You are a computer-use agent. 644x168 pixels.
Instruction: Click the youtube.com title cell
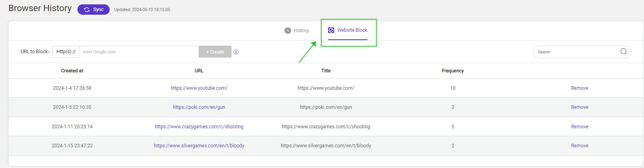click(x=326, y=88)
